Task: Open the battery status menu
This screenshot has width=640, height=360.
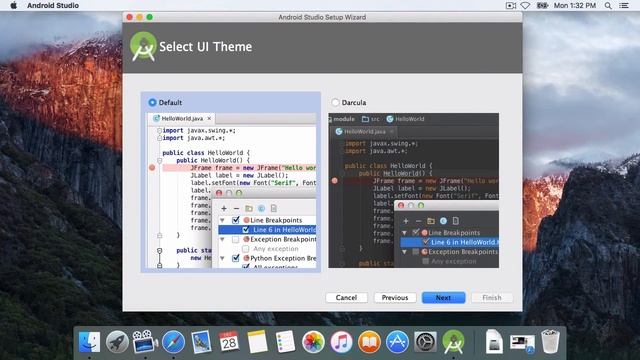Action: (x=542, y=5)
